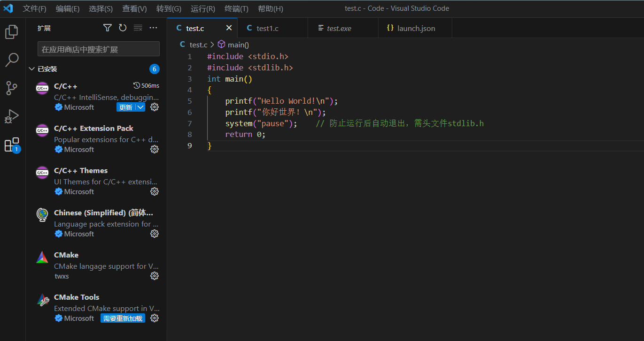Open the 选择(S) menu
This screenshot has height=341, width=644.
point(101,8)
